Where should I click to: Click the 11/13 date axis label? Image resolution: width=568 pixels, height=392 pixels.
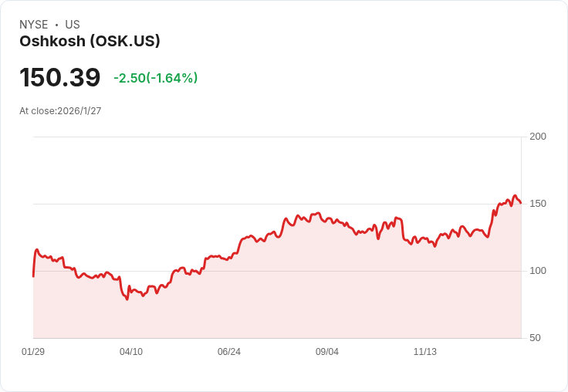pos(425,352)
